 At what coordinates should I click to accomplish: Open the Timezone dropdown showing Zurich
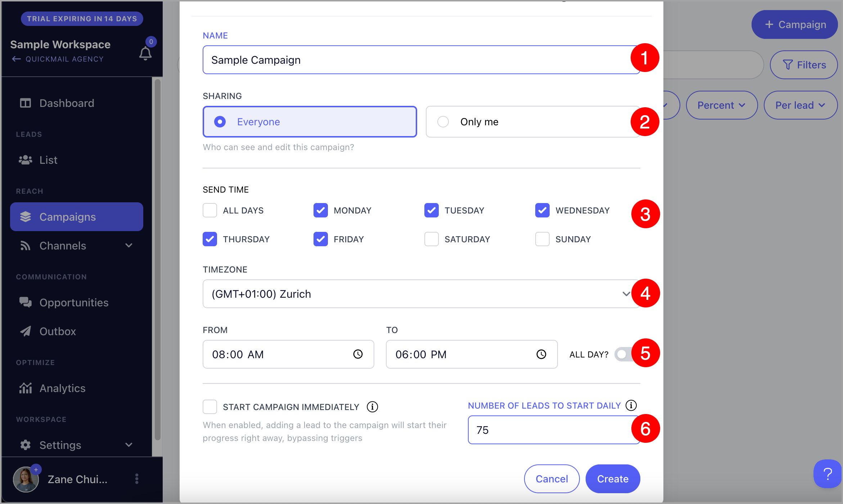click(x=421, y=294)
